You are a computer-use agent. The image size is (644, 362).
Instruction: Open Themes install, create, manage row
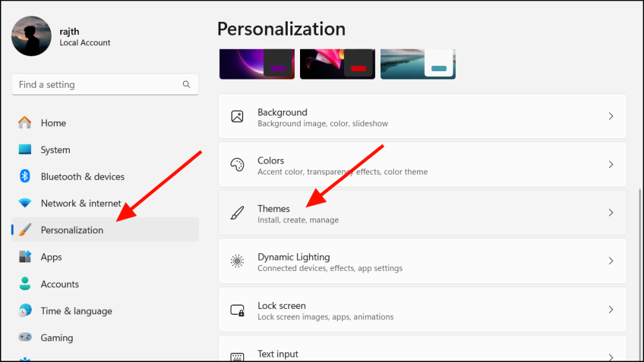coord(423,213)
